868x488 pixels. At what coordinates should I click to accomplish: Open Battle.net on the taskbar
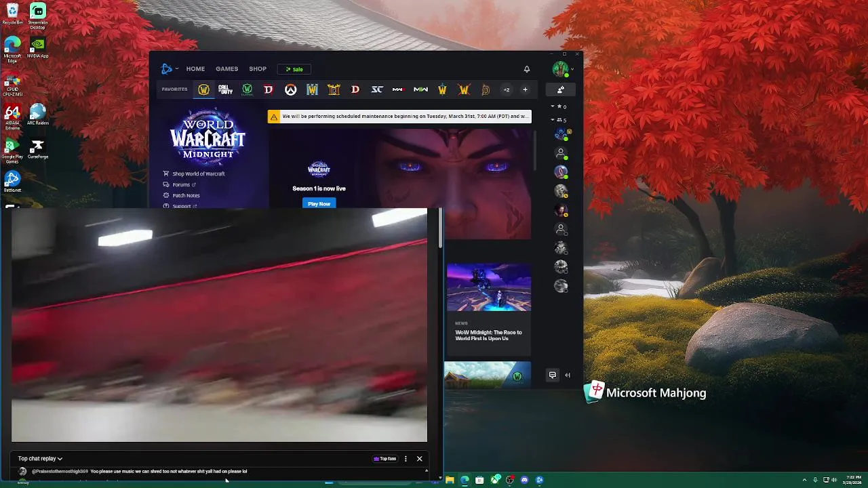(539, 480)
